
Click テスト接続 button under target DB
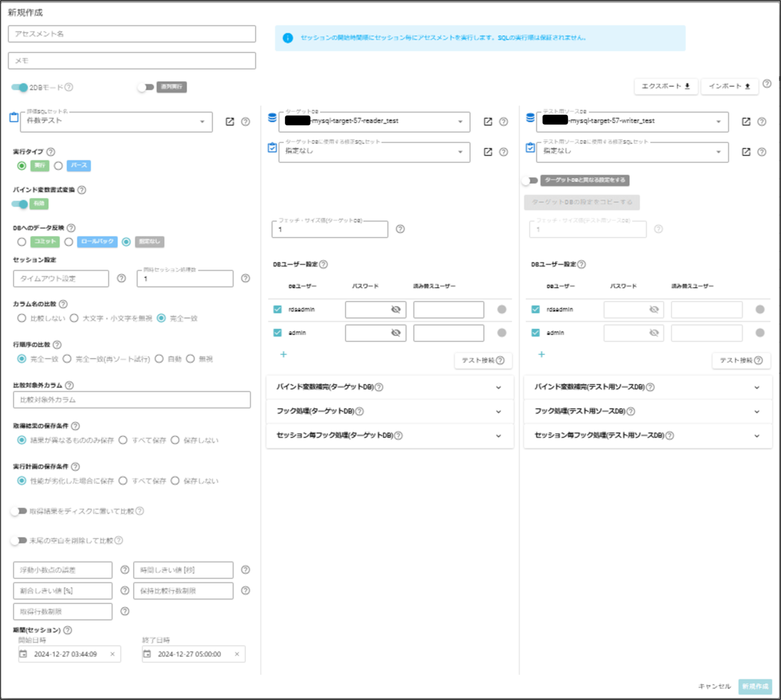click(x=483, y=361)
